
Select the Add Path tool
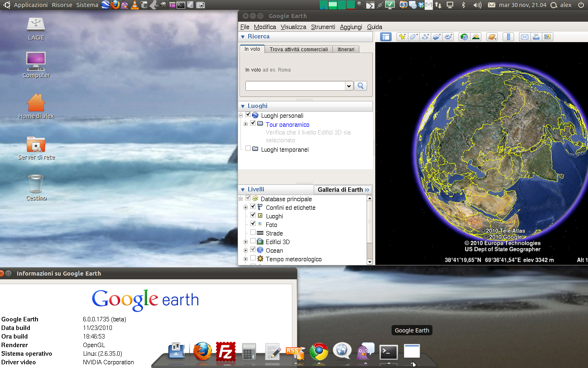click(x=425, y=37)
